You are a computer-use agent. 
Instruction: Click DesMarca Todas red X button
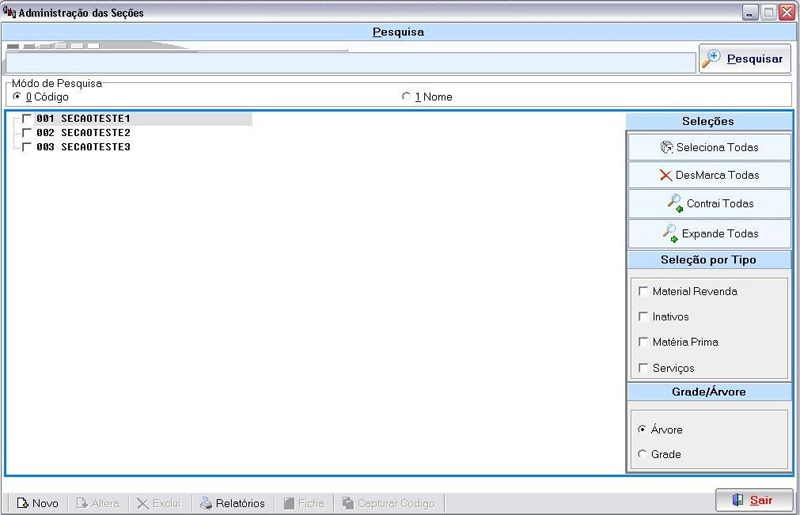point(709,175)
